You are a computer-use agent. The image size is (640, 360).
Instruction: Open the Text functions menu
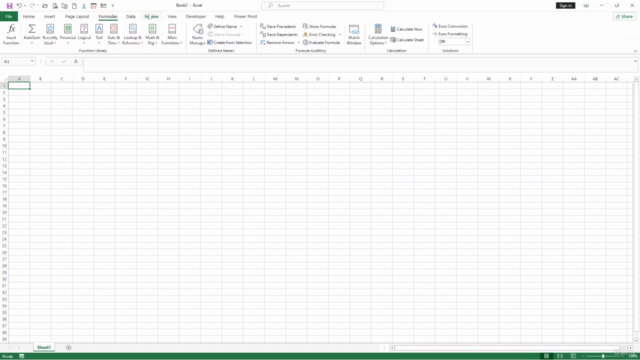99,34
